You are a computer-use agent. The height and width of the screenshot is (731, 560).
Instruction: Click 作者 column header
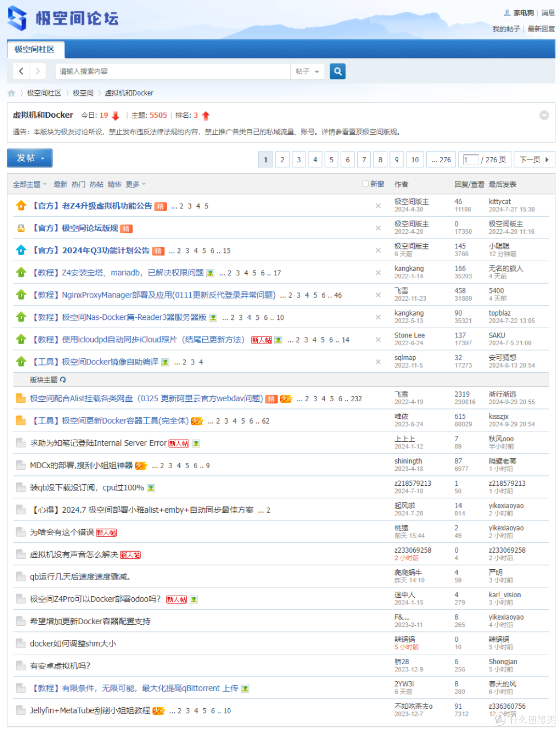[401, 184]
